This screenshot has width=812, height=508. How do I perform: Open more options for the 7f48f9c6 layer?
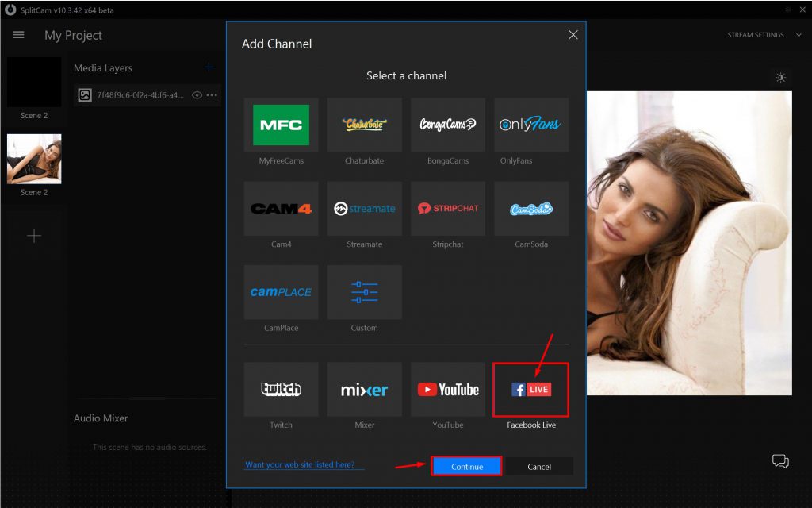(212, 95)
